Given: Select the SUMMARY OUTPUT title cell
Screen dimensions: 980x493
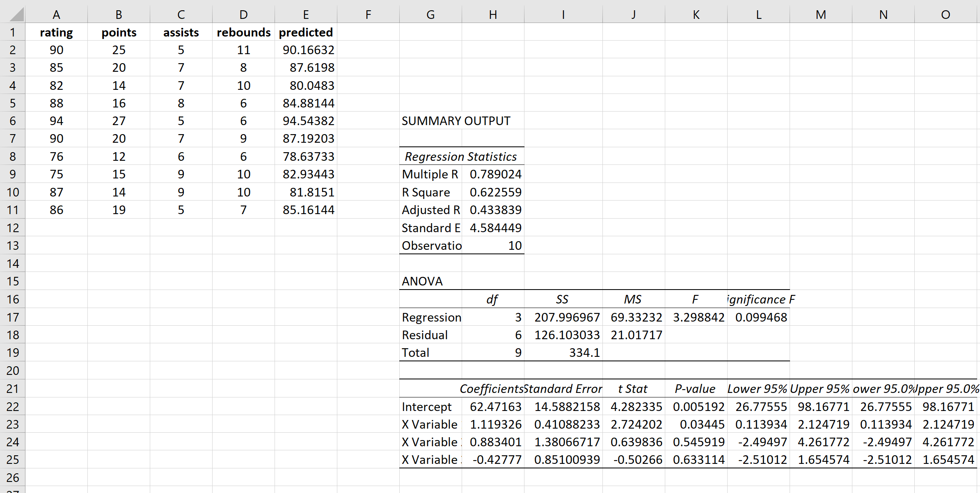Looking at the screenshot, I should pos(430,121).
